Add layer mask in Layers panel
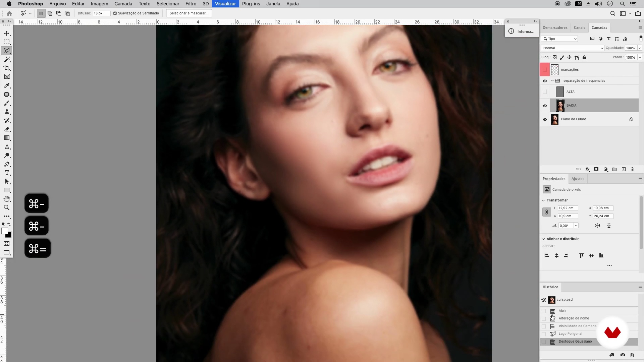The height and width of the screenshot is (362, 644). 596,169
